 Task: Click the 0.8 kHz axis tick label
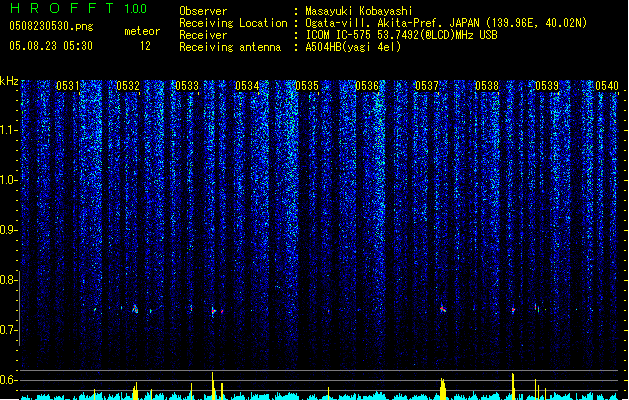tap(8, 280)
